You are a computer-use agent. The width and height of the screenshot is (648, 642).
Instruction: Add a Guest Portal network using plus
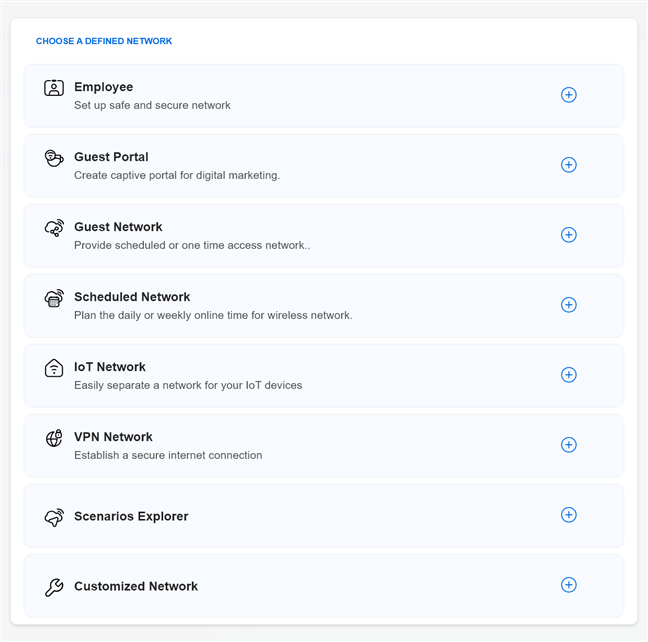pos(569,165)
